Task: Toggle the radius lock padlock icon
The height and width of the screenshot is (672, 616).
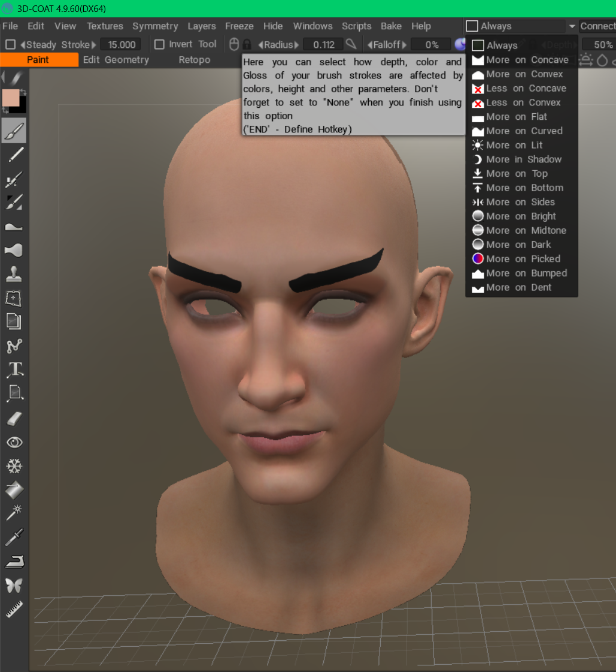Action: click(247, 44)
